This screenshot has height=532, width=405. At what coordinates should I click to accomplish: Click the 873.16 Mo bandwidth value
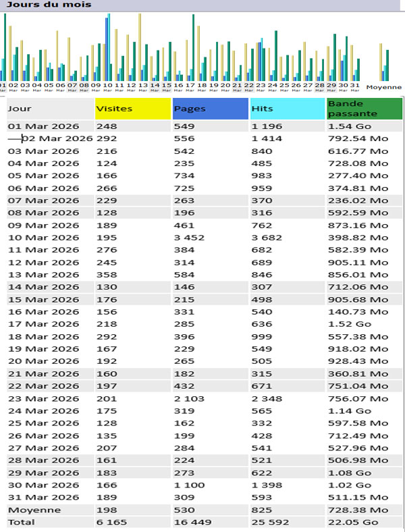pyautogui.click(x=358, y=225)
